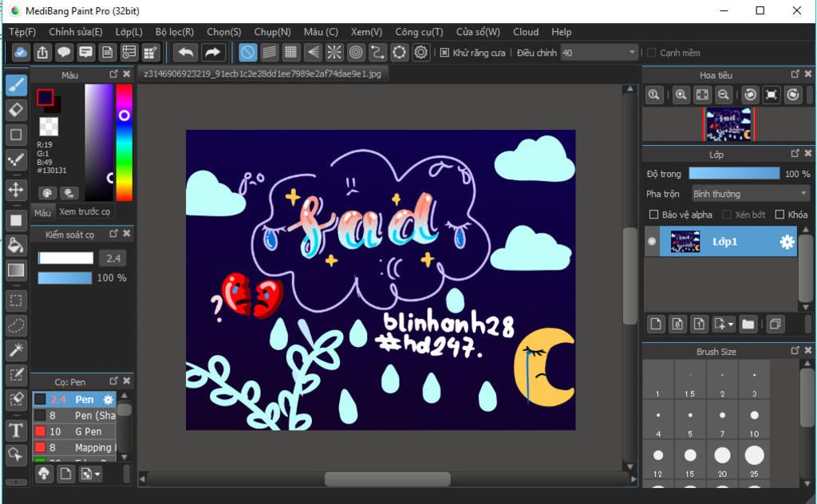
Task: Select the G Pen brush
Action: click(x=74, y=431)
